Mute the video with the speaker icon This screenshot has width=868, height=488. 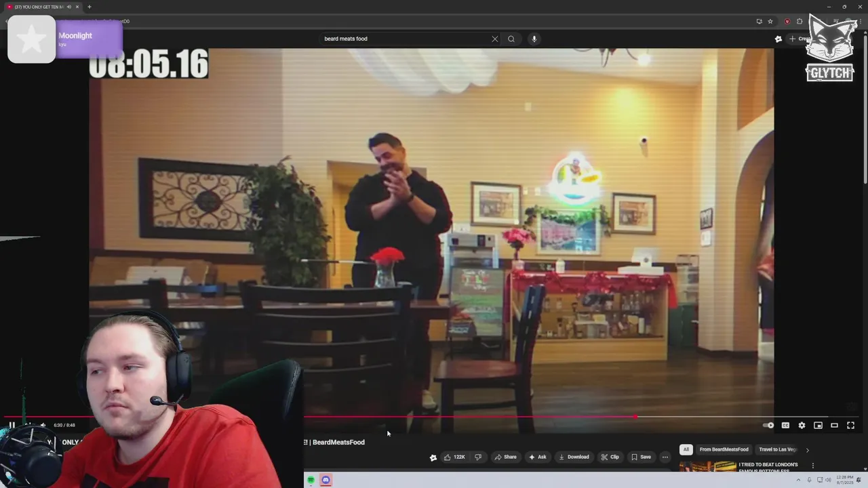[x=43, y=426]
